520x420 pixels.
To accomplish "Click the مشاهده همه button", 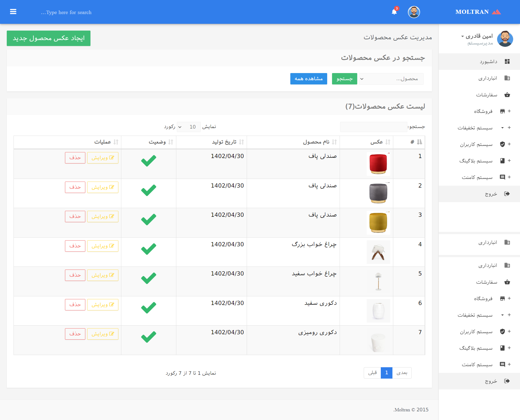I will (x=308, y=79).
